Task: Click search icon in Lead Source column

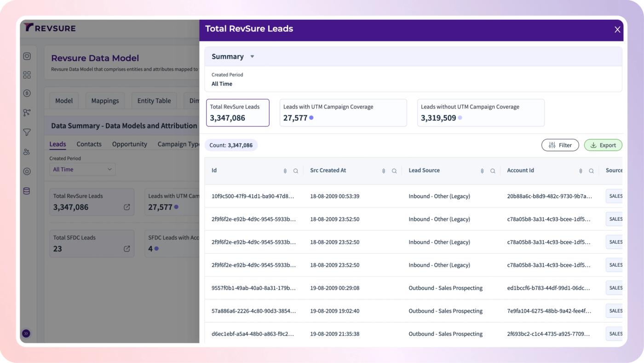Action: pos(493,171)
